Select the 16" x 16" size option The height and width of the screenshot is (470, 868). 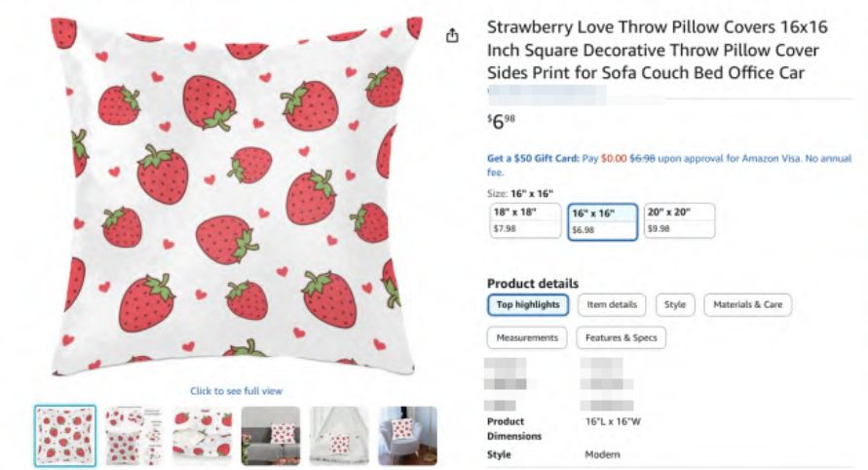[602, 220]
